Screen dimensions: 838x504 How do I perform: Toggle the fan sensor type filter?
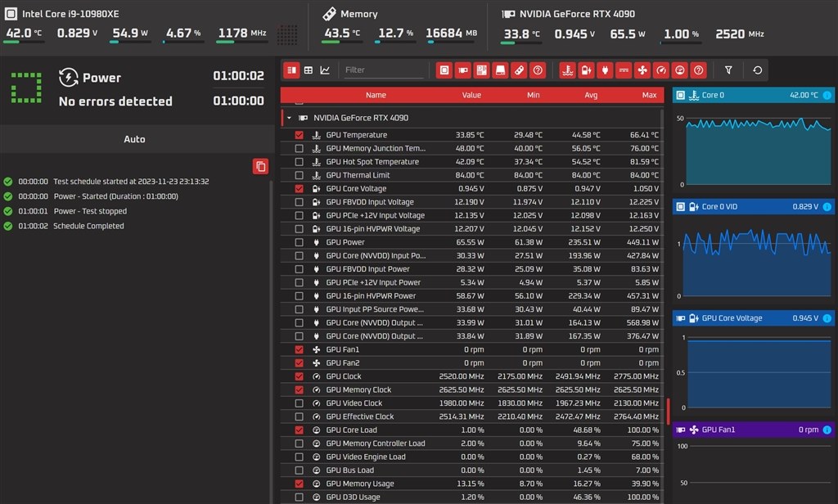642,70
